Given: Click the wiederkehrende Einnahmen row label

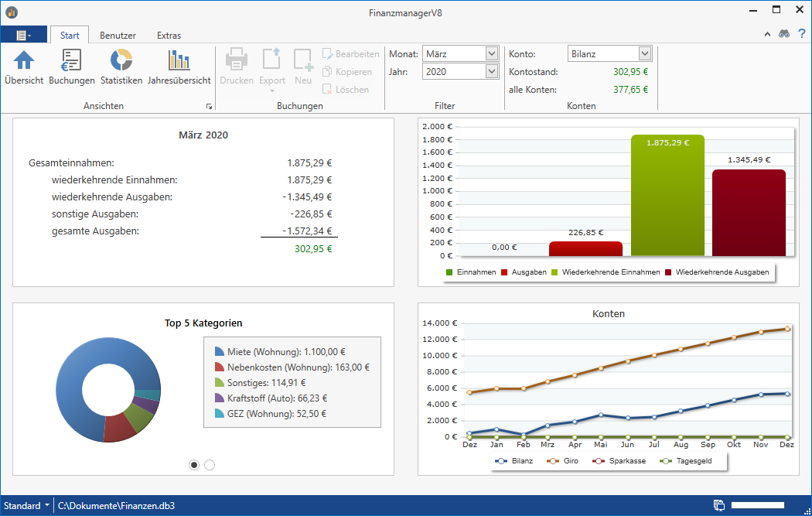Looking at the screenshot, I should tap(114, 179).
